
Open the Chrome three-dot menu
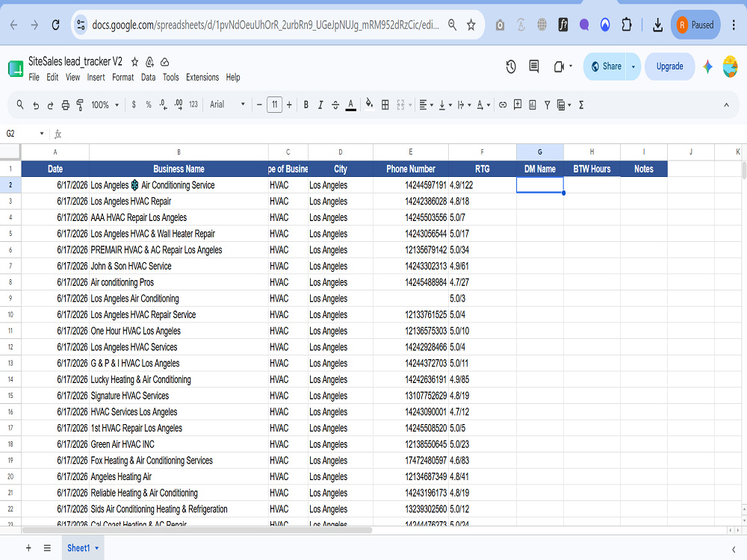(734, 25)
